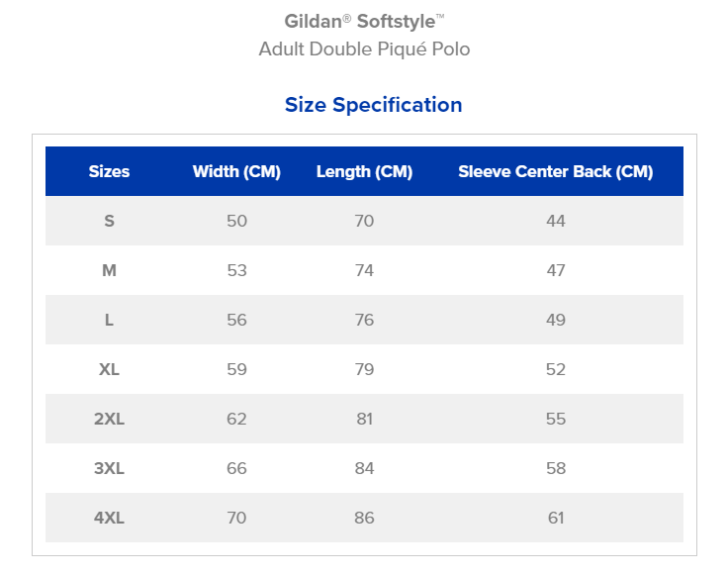Screen dimensions: 728x575
Task: Click the Gildan Softstyle title text
Action: pos(364,22)
